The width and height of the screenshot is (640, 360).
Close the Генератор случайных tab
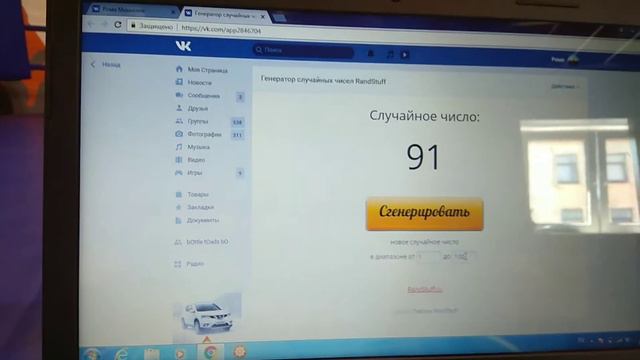point(262,16)
